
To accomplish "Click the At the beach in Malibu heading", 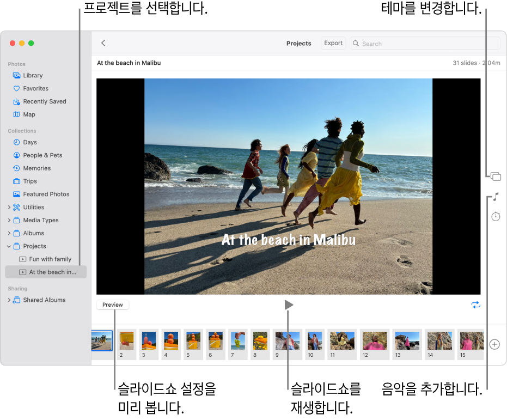I will [129, 63].
